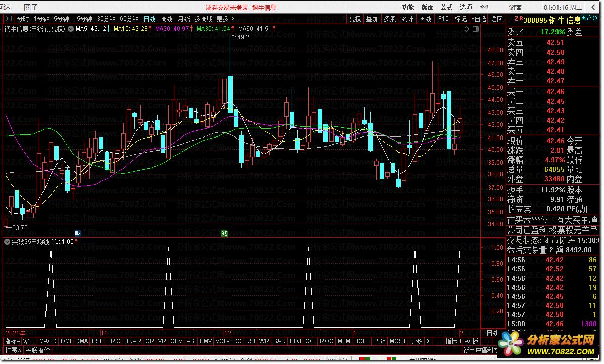Open the 公式 menu

point(446,7)
